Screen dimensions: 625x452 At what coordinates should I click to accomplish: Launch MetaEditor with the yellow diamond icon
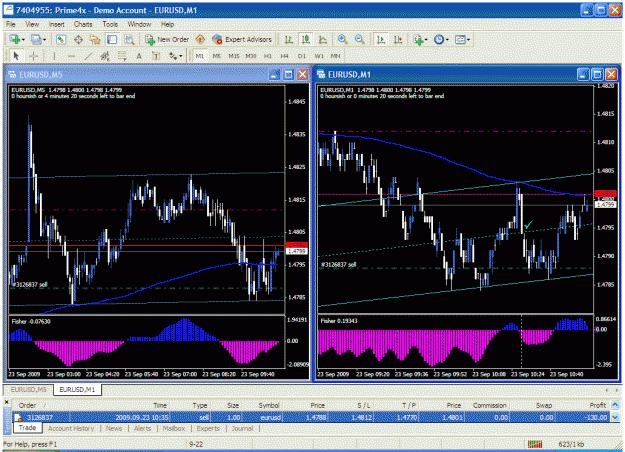(x=200, y=39)
